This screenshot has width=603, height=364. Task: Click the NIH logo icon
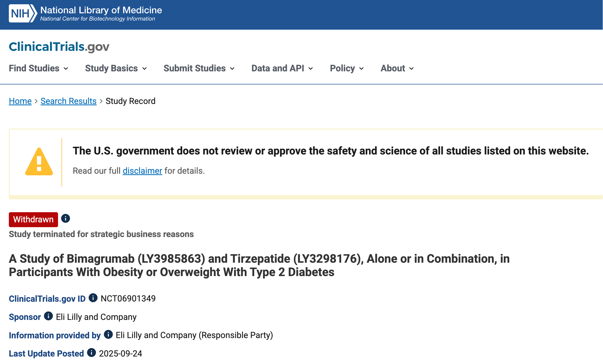23,13
